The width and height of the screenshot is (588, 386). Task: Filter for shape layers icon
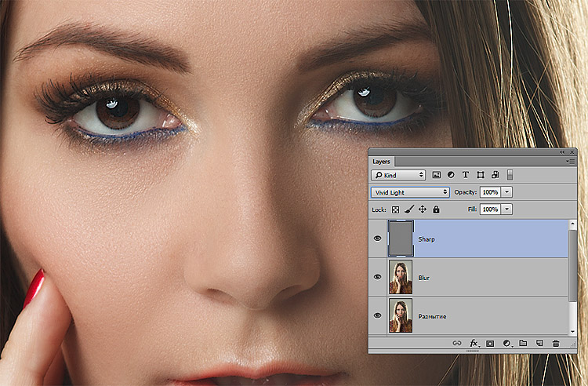[481, 175]
